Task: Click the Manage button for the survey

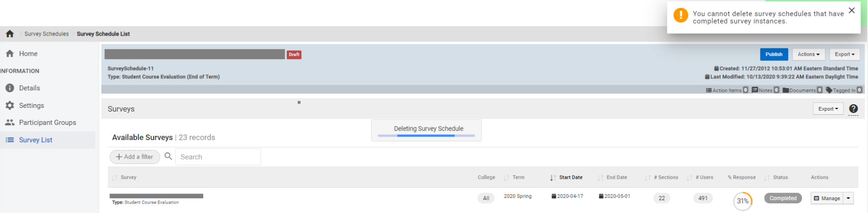Action: coord(827,198)
